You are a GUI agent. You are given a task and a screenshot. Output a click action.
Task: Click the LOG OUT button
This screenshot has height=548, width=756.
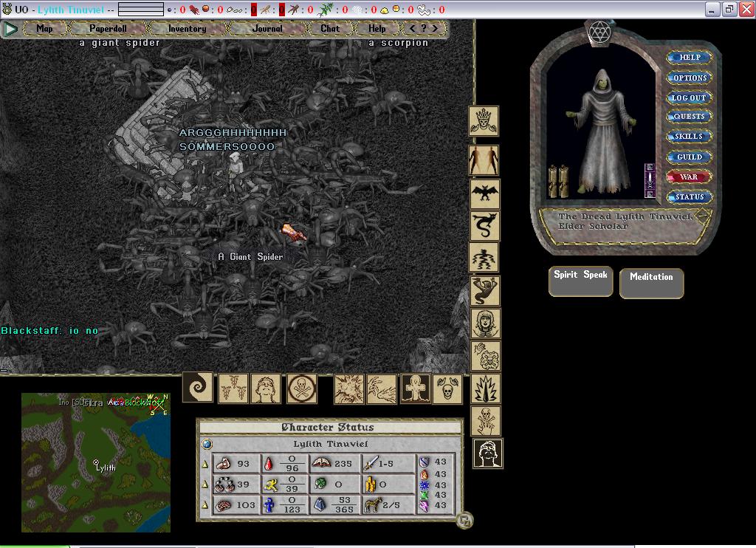[x=690, y=97]
